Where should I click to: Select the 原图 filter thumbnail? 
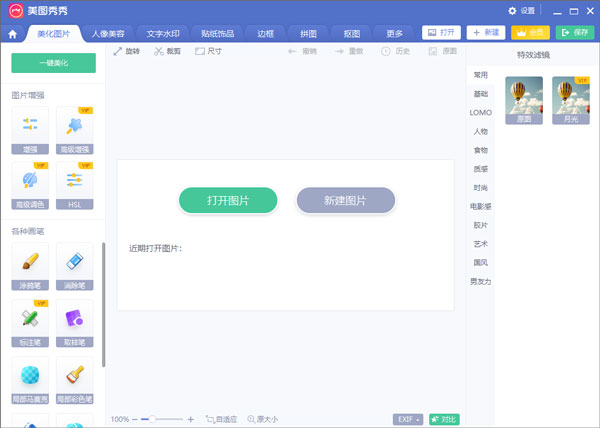524,100
